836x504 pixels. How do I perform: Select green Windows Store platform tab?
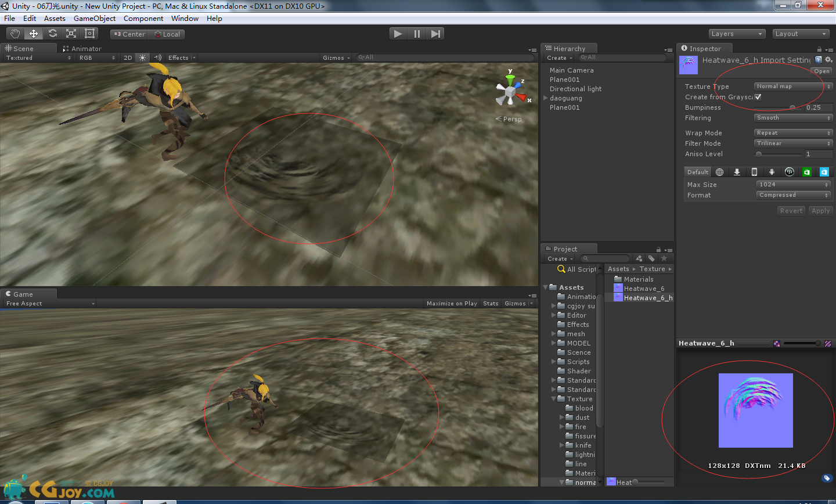coord(806,172)
